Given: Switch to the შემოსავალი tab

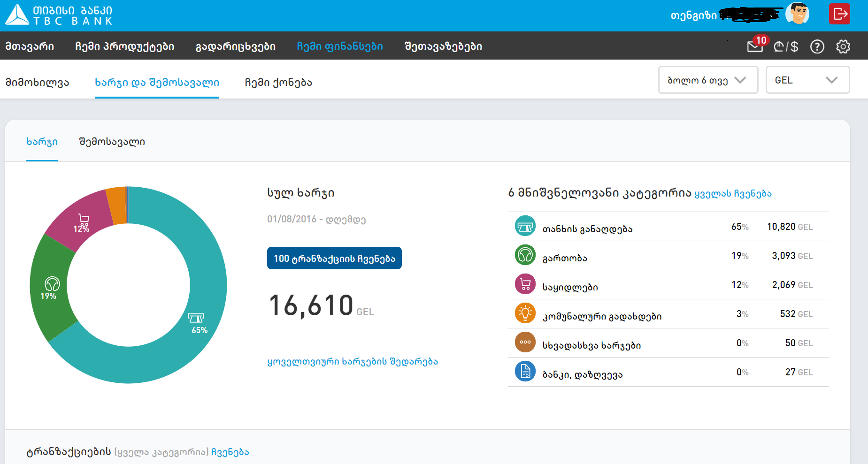Looking at the screenshot, I should [x=112, y=142].
